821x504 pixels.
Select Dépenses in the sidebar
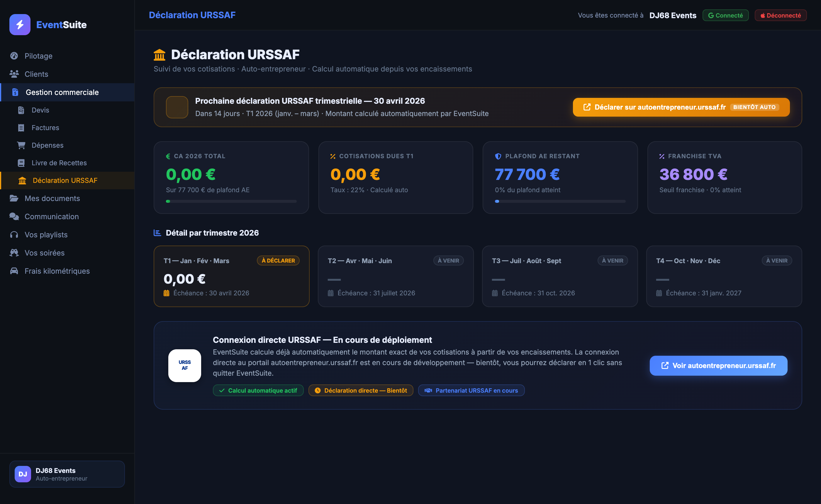(x=47, y=145)
